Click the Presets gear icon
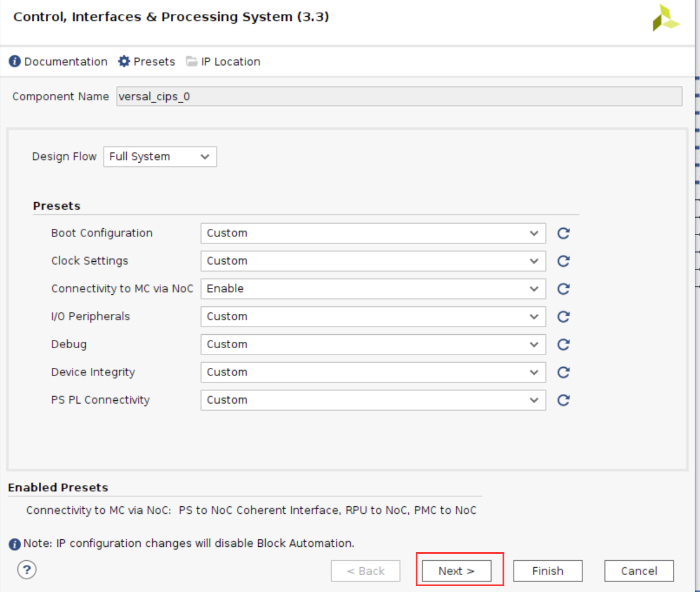700x592 pixels. (x=124, y=61)
